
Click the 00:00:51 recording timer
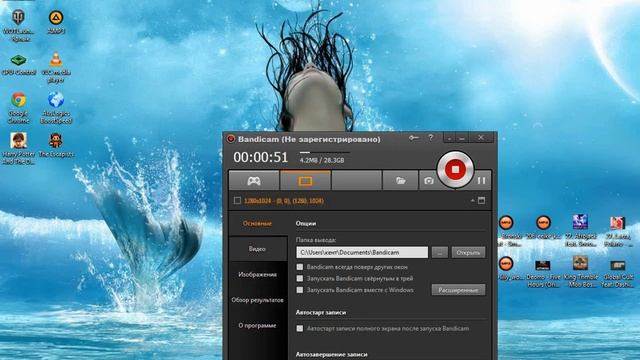(260, 158)
